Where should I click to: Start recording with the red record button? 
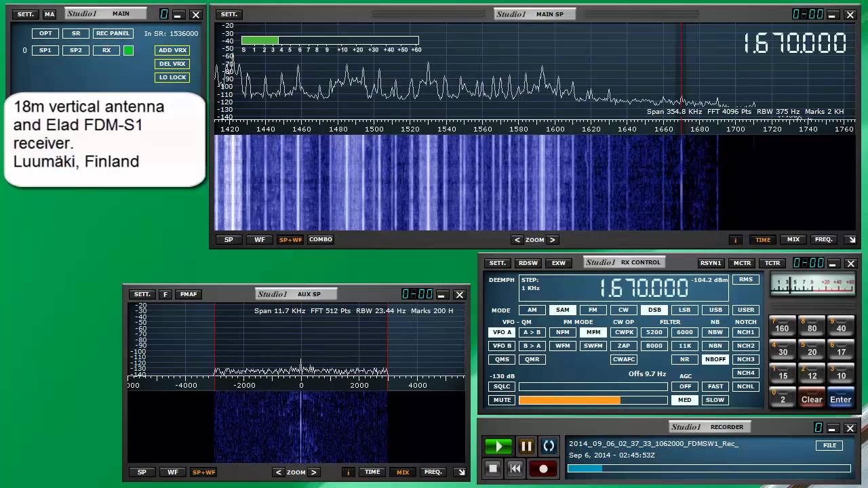click(543, 468)
